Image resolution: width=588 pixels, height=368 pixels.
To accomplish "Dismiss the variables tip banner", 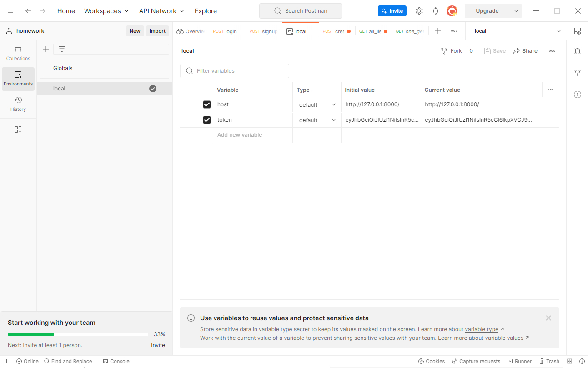I will coord(548,318).
